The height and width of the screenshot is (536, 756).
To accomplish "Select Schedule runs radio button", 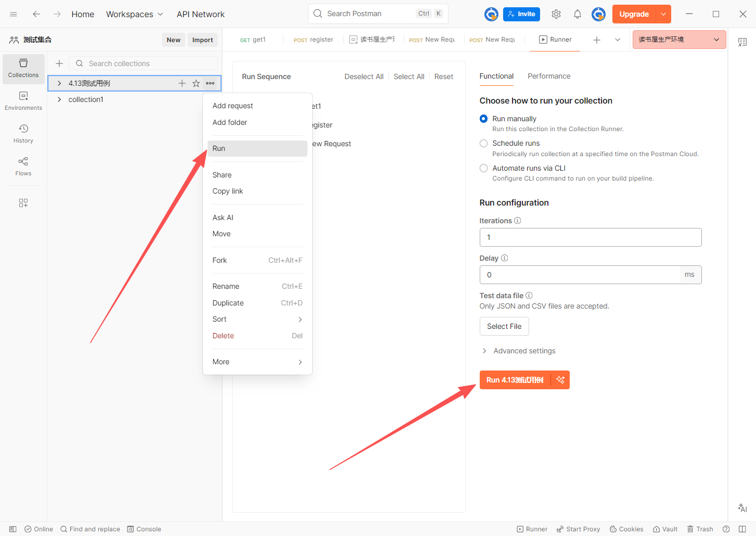I will [x=483, y=143].
